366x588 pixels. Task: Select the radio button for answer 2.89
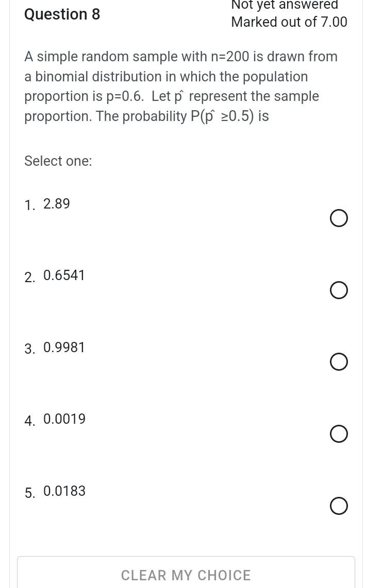tap(339, 218)
